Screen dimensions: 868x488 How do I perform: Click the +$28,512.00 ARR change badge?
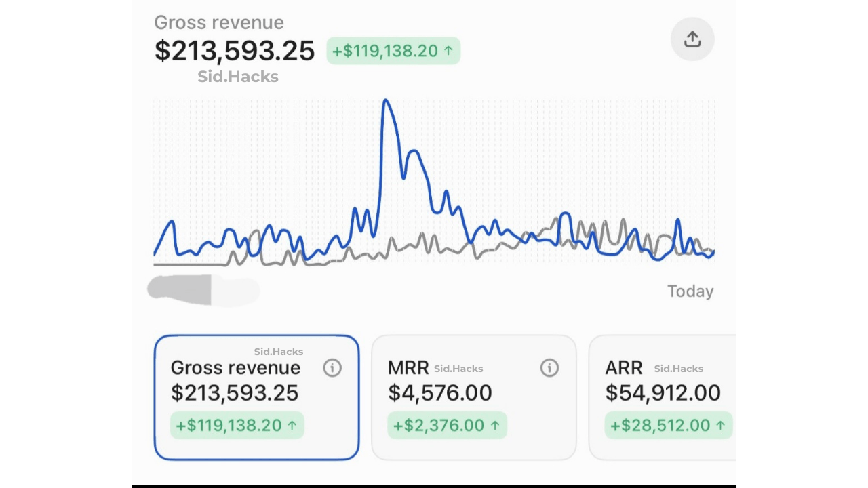tap(668, 426)
